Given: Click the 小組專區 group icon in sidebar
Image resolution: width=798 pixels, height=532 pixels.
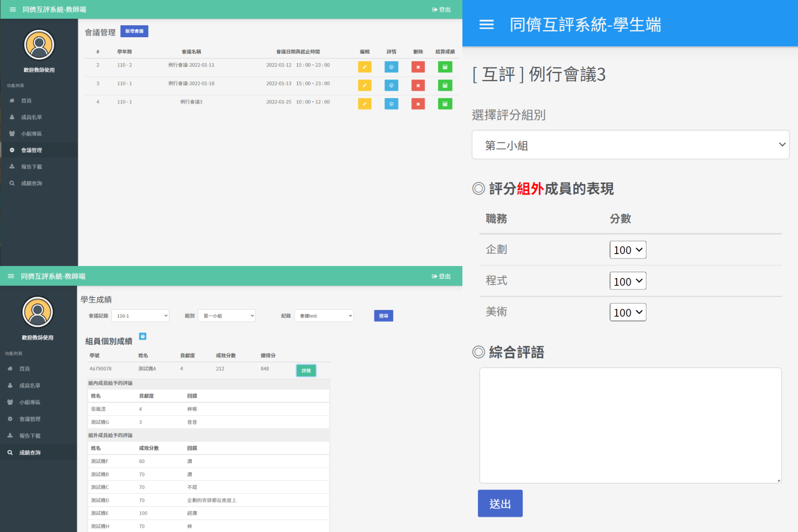Looking at the screenshot, I should click(12, 133).
